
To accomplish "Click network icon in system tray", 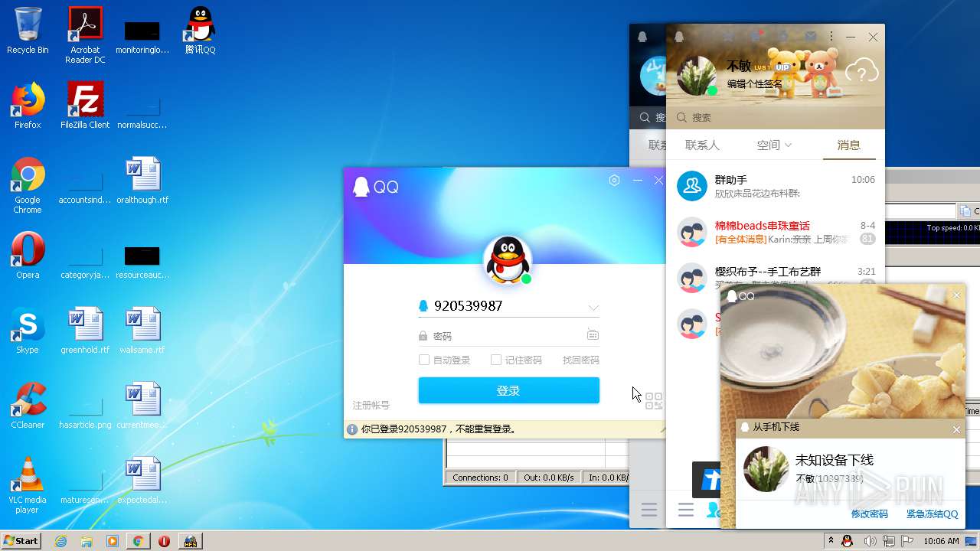I will (889, 541).
